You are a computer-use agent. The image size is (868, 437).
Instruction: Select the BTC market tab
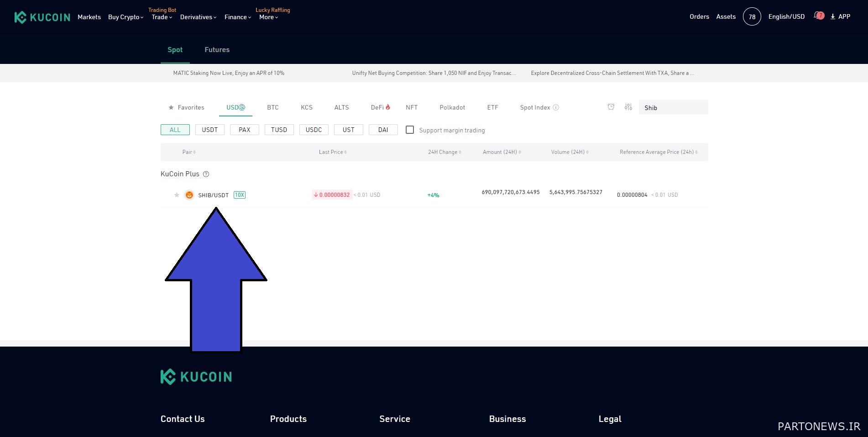(272, 107)
